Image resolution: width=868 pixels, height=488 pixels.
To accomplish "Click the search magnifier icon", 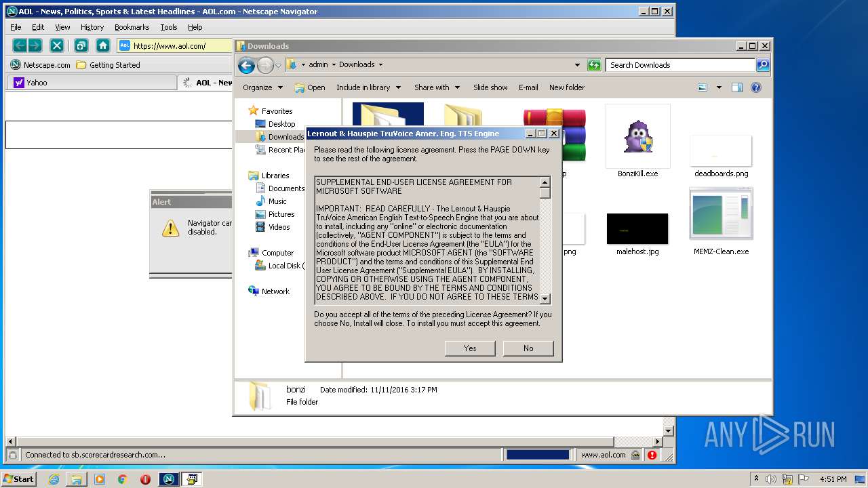I will tap(763, 65).
